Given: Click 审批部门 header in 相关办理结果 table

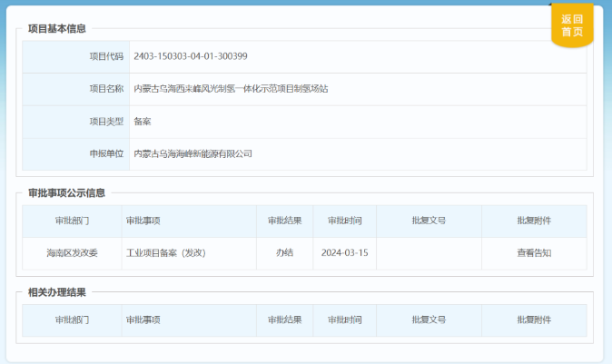Looking at the screenshot, I should point(72,320).
